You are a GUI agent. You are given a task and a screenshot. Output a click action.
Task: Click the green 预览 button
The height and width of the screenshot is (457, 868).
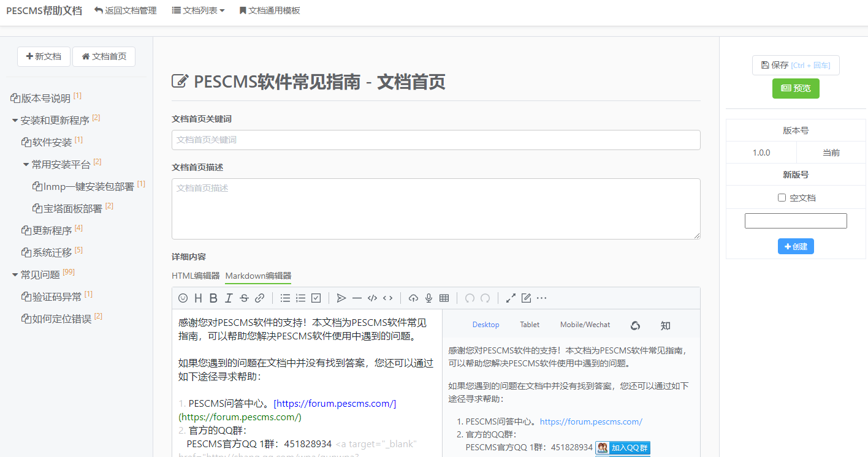[x=796, y=88]
